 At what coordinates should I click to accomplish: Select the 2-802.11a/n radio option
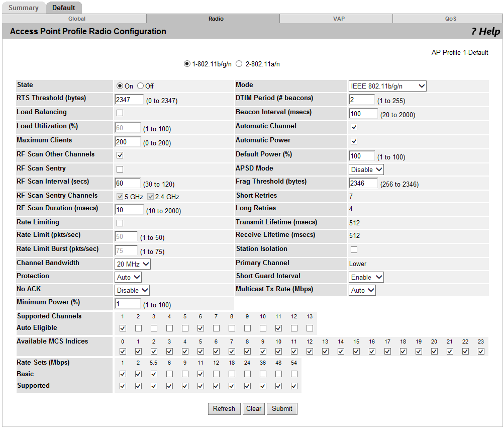(239, 64)
